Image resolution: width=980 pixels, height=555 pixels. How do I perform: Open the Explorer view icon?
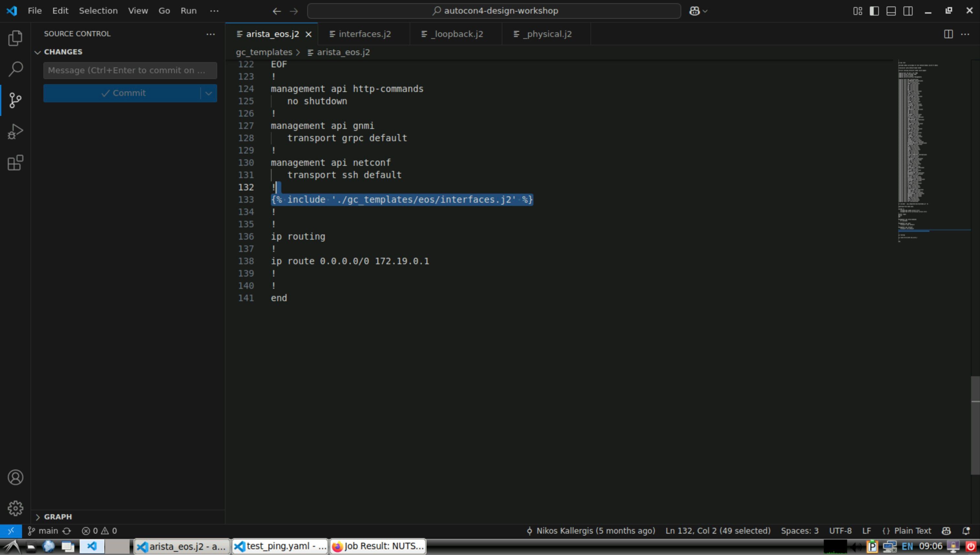[15, 38]
